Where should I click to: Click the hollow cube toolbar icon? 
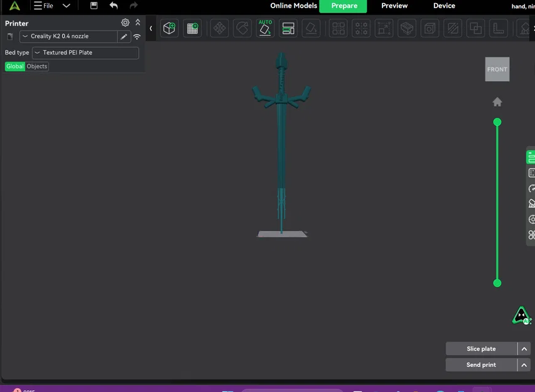[x=430, y=28]
